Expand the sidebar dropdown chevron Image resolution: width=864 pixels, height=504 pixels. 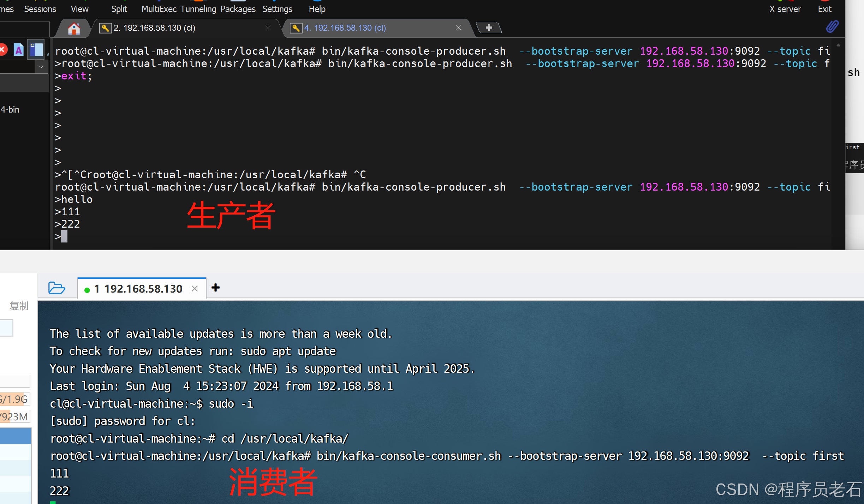(41, 66)
